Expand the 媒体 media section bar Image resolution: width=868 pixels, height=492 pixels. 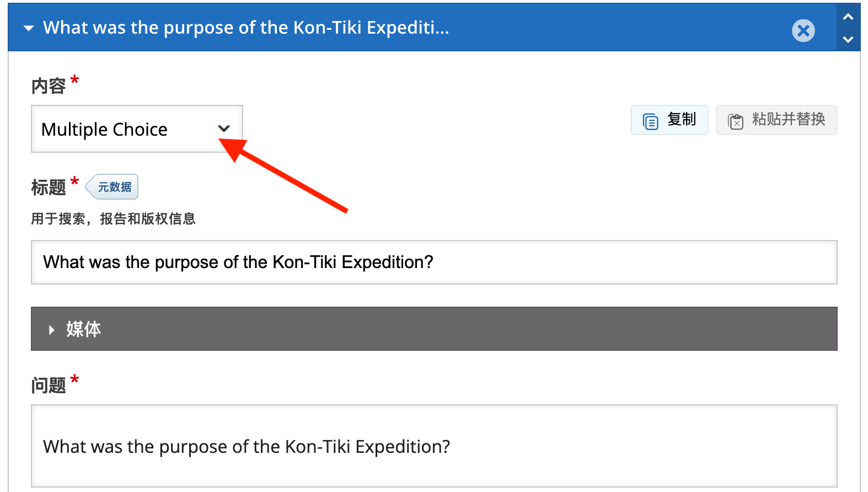433,329
